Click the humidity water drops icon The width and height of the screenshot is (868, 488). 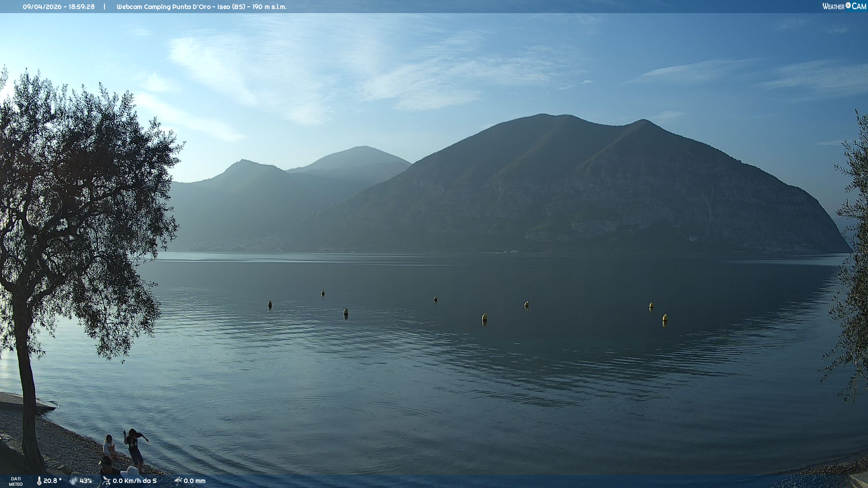(x=73, y=481)
